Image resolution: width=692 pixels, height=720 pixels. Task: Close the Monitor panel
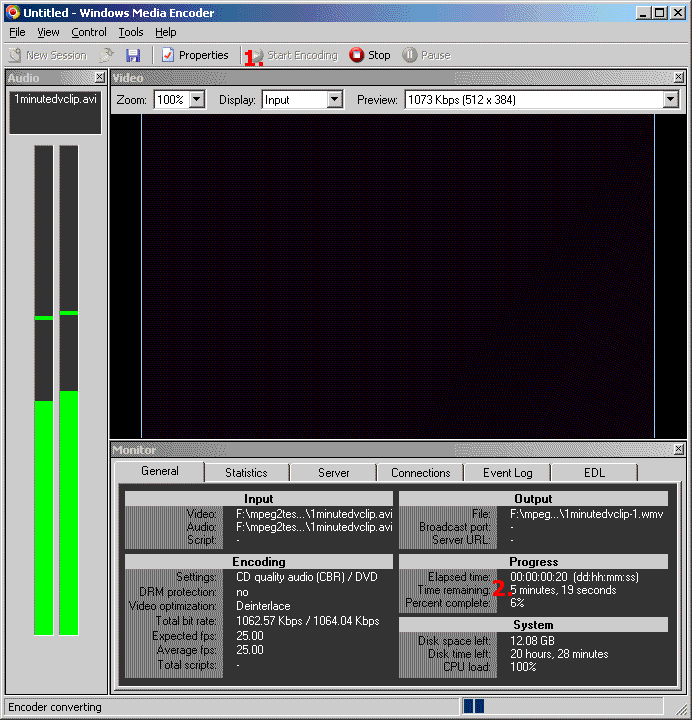pyautogui.click(x=679, y=449)
